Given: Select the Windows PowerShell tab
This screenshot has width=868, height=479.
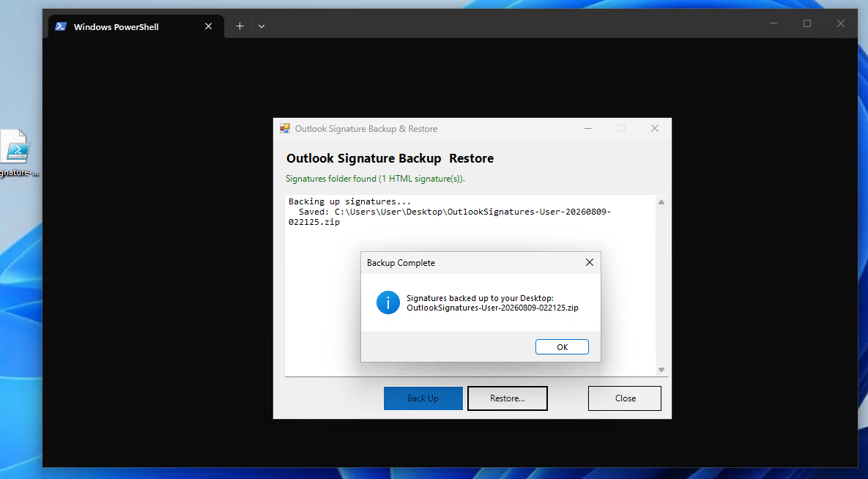Looking at the screenshot, I should 136,26.
